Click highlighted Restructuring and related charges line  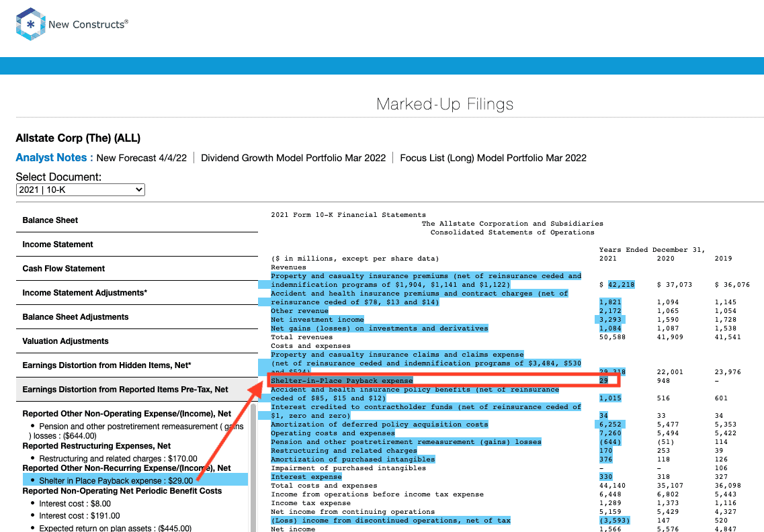tap(344, 451)
